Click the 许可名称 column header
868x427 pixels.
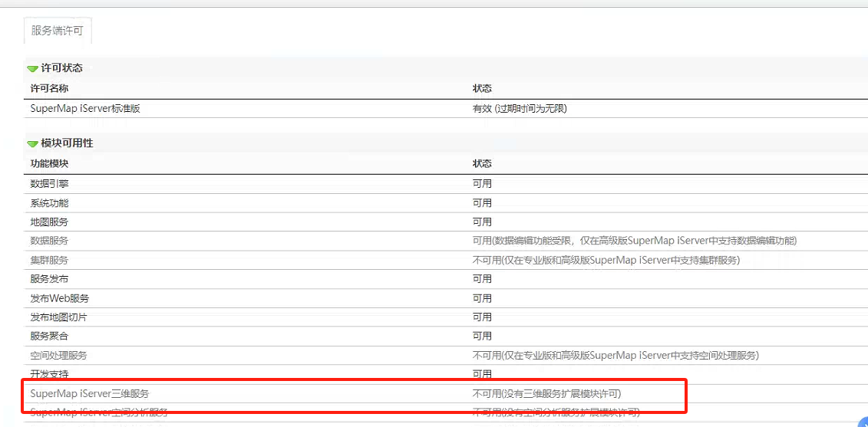click(x=50, y=88)
